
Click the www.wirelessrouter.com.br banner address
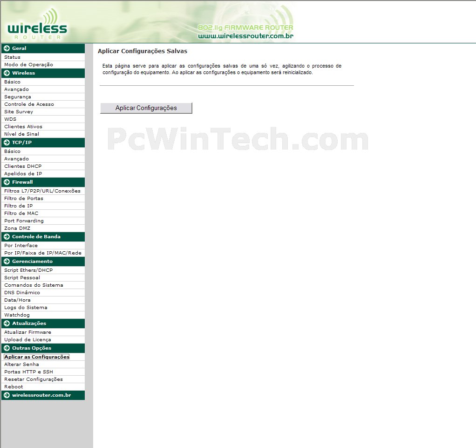245,36
